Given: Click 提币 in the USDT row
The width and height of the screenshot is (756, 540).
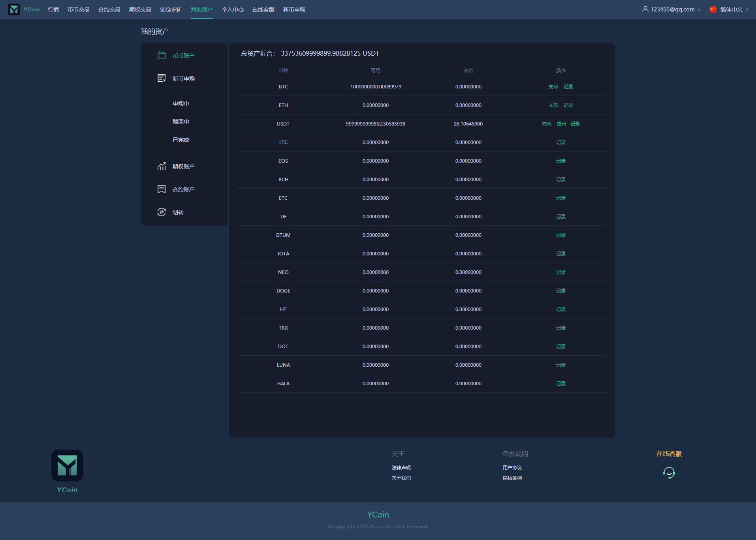Looking at the screenshot, I should tap(561, 124).
